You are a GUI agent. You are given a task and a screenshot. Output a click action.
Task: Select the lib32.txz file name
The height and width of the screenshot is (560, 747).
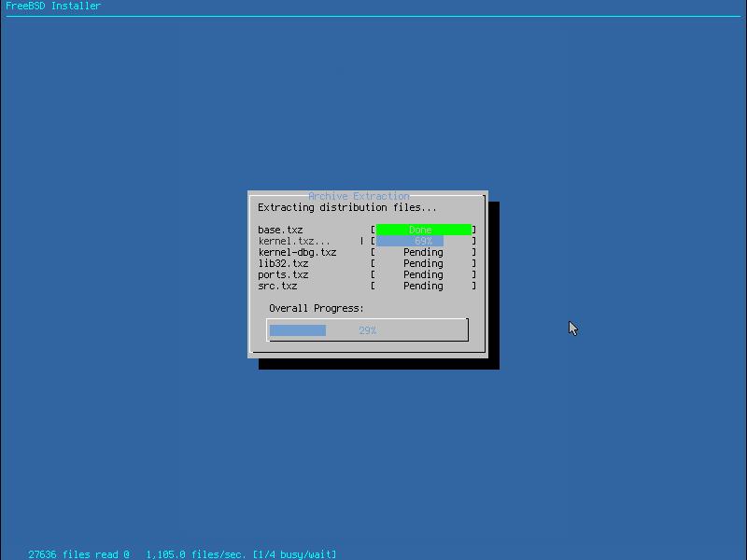283,263
